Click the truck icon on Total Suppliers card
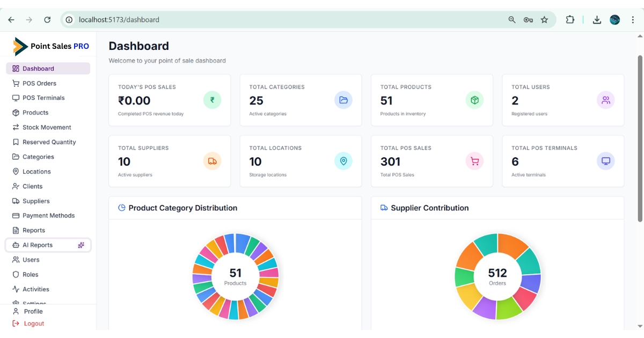This screenshot has width=644, height=338. coord(212,161)
